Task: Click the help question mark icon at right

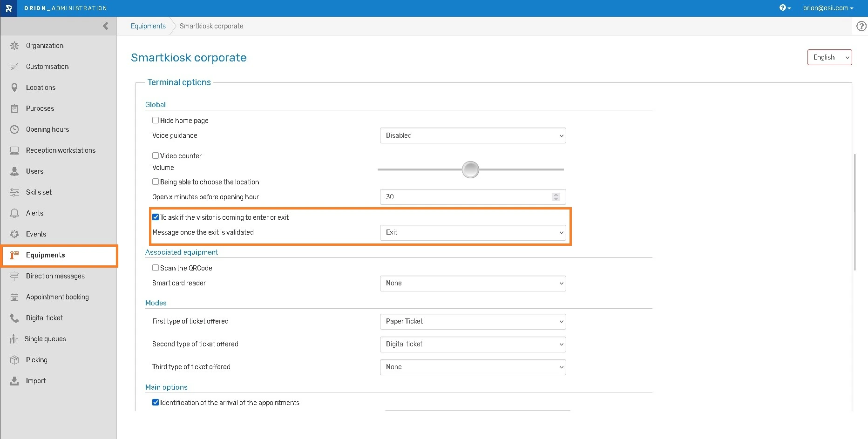Action: tap(861, 27)
